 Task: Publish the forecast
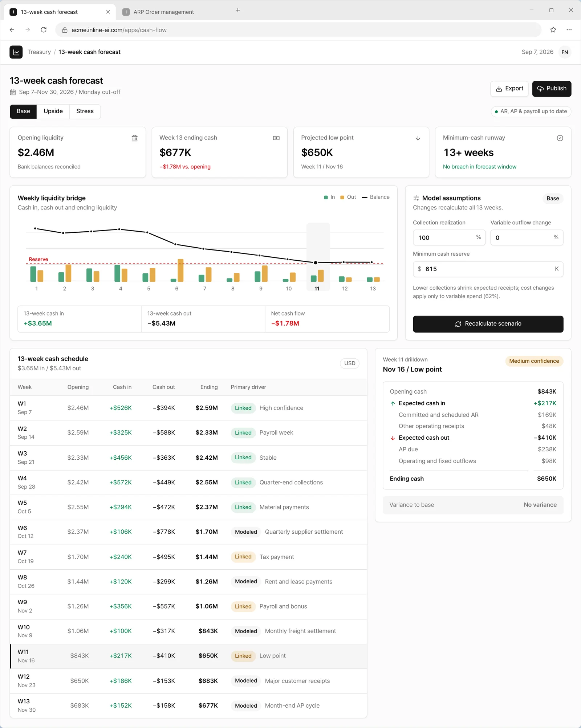tap(552, 89)
